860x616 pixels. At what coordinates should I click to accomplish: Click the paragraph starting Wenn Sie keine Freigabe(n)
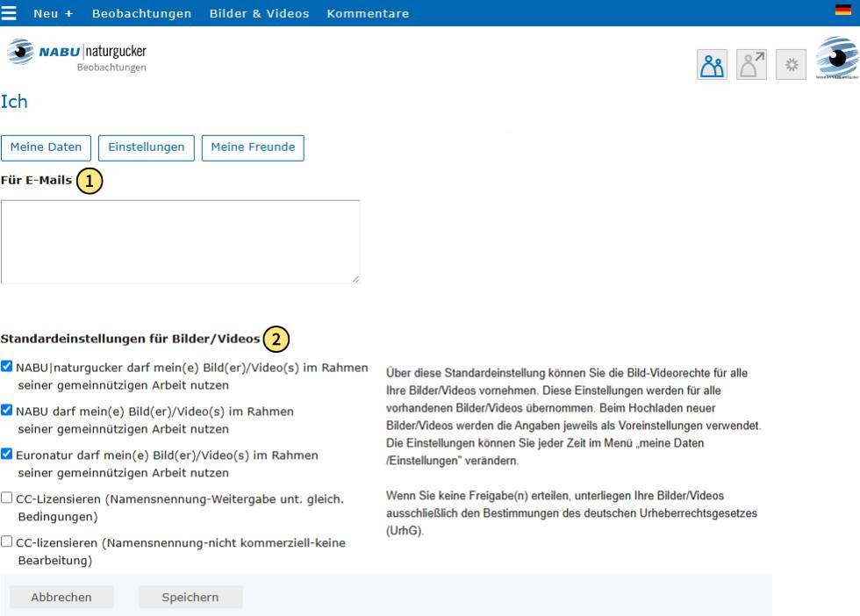571,513
